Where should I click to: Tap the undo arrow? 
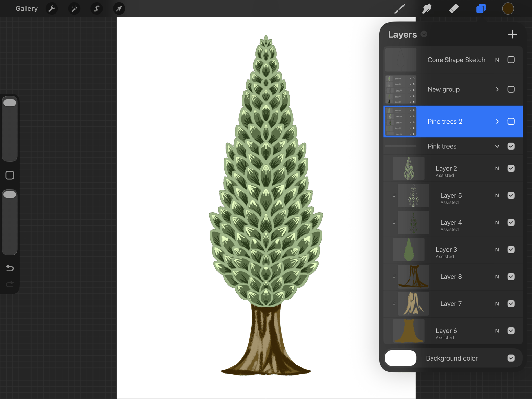point(10,268)
